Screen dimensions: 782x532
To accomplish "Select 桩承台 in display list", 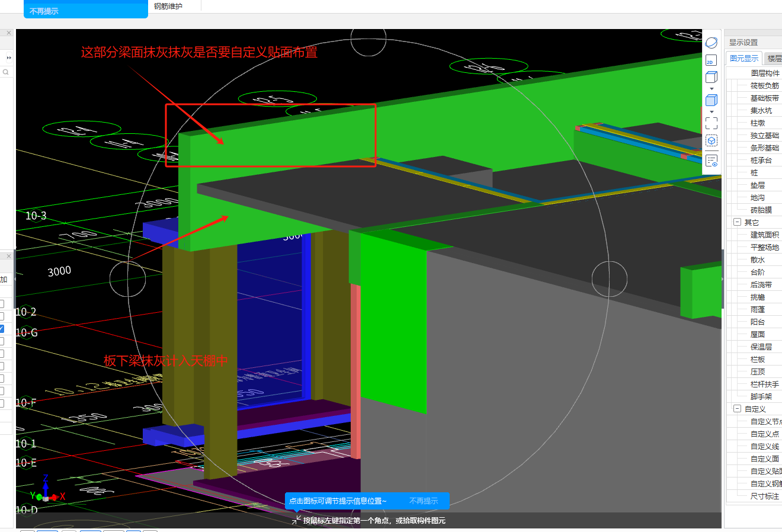I will [x=761, y=160].
